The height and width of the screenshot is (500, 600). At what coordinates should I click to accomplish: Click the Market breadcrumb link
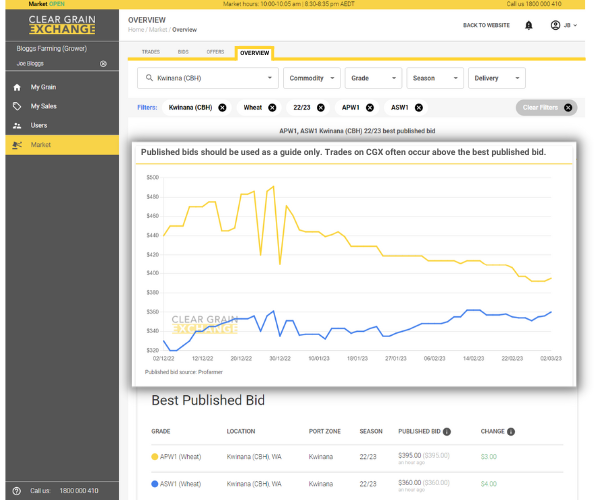158,30
